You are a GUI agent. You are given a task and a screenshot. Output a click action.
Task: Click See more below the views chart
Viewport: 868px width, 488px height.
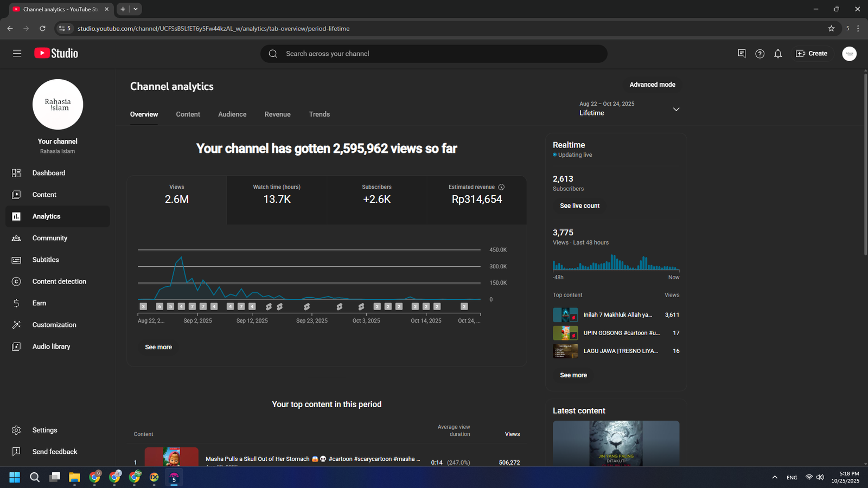point(158,347)
